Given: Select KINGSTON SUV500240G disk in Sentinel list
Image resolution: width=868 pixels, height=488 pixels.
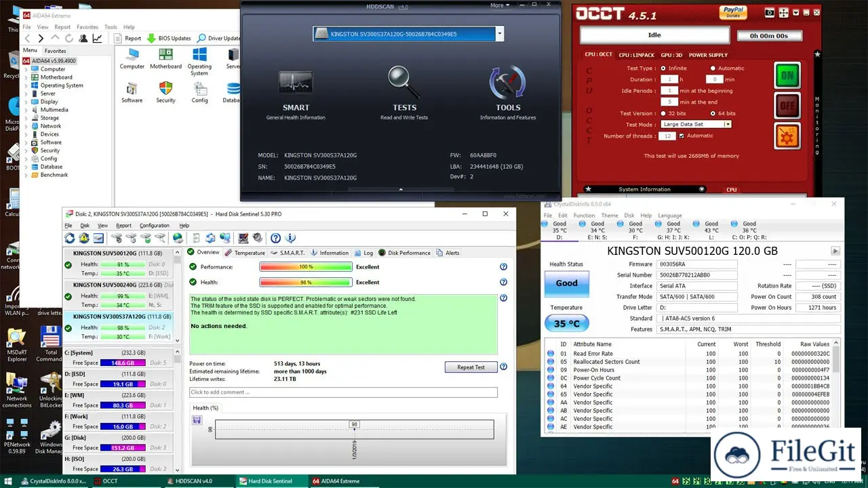Looking at the screenshot, I should click(117, 296).
